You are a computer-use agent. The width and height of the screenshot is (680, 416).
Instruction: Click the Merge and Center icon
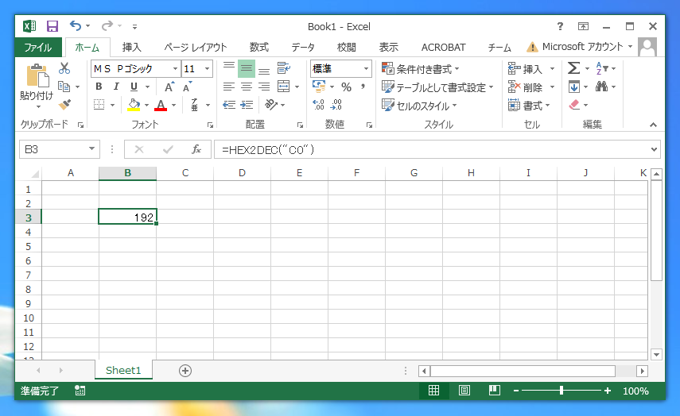click(284, 86)
